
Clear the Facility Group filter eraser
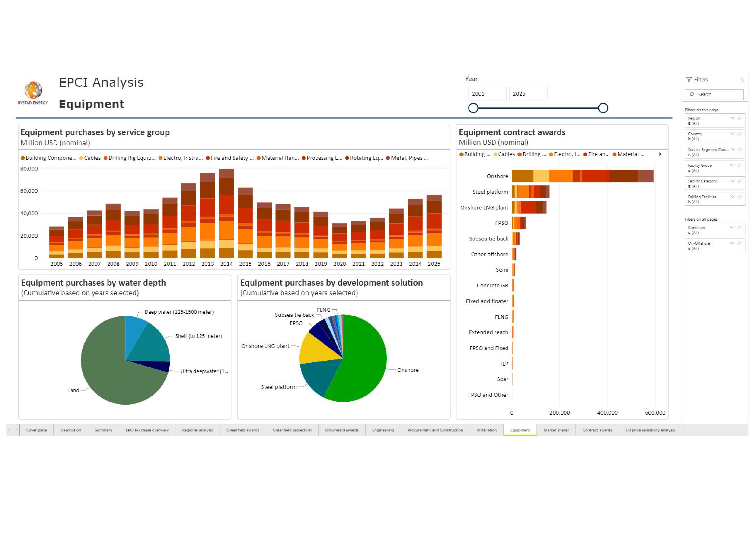pyautogui.click(x=739, y=165)
